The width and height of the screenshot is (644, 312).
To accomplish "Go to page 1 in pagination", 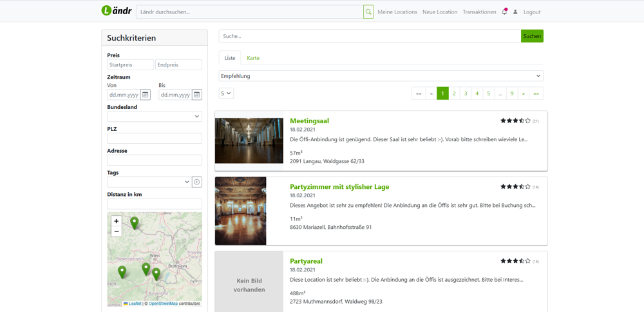I will tap(442, 93).
